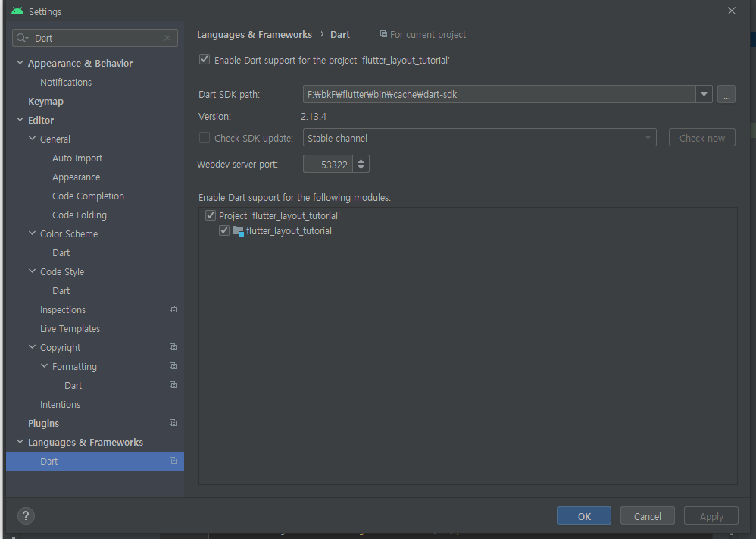Select Dart under Code Style
756x539 pixels.
(61, 290)
